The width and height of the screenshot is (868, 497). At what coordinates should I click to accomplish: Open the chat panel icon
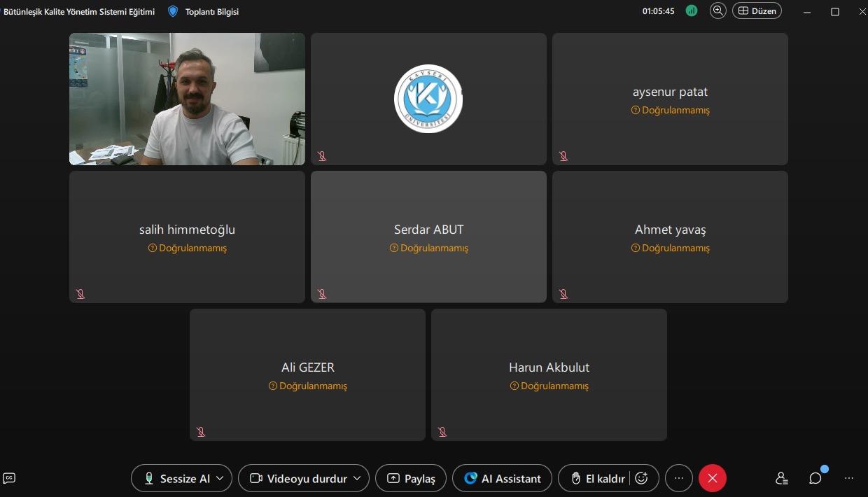(815, 479)
